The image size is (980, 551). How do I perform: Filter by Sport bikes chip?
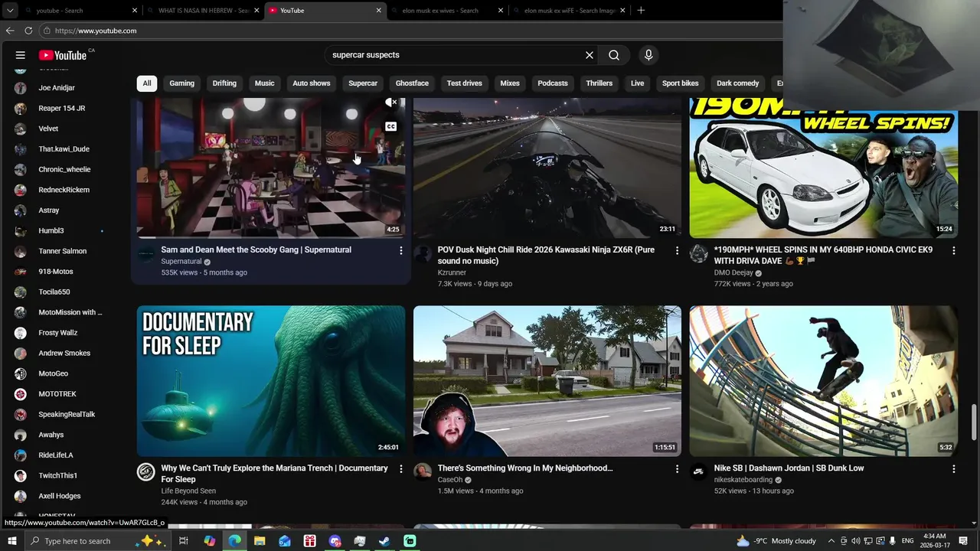(681, 83)
